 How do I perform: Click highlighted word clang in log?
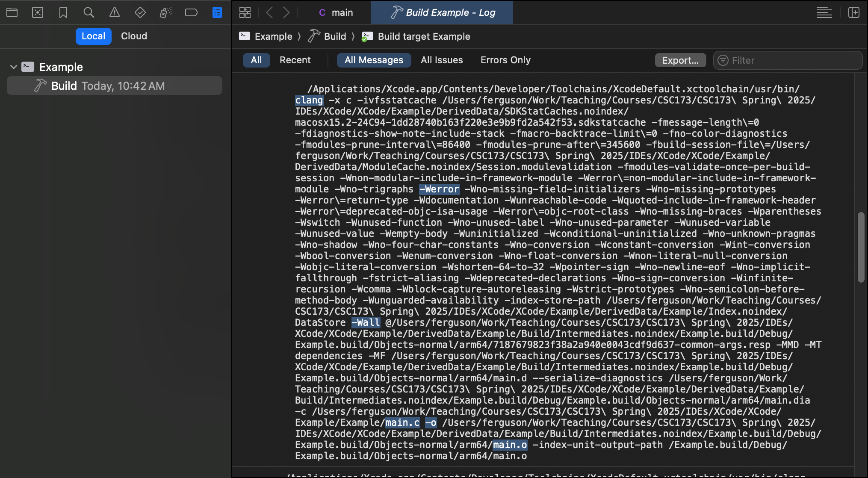point(309,100)
